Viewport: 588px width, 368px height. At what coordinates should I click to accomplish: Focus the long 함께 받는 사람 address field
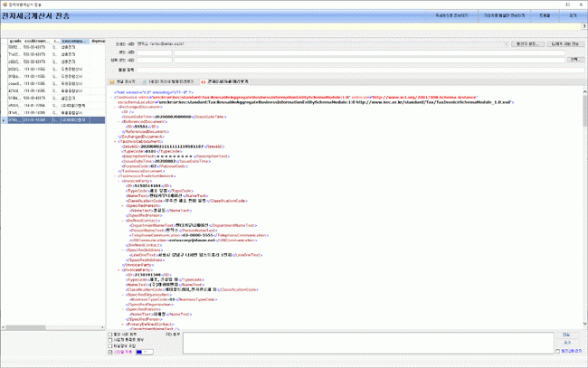(369, 60)
